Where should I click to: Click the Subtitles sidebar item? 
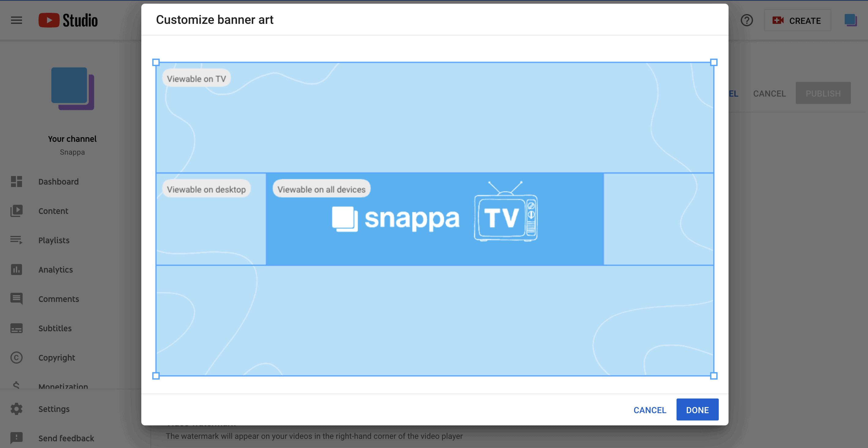tap(55, 329)
